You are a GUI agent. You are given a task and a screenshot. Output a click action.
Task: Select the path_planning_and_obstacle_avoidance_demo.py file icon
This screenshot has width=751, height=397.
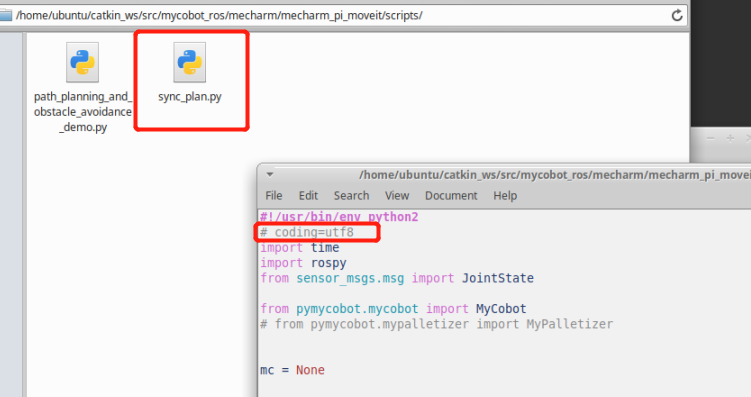pyautogui.click(x=82, y=62)
